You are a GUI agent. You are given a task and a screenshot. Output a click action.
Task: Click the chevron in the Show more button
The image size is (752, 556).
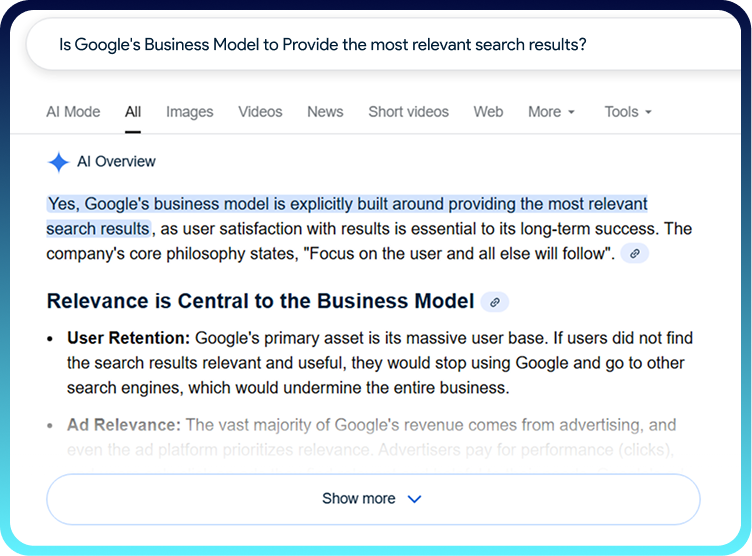tap(415, 499)
